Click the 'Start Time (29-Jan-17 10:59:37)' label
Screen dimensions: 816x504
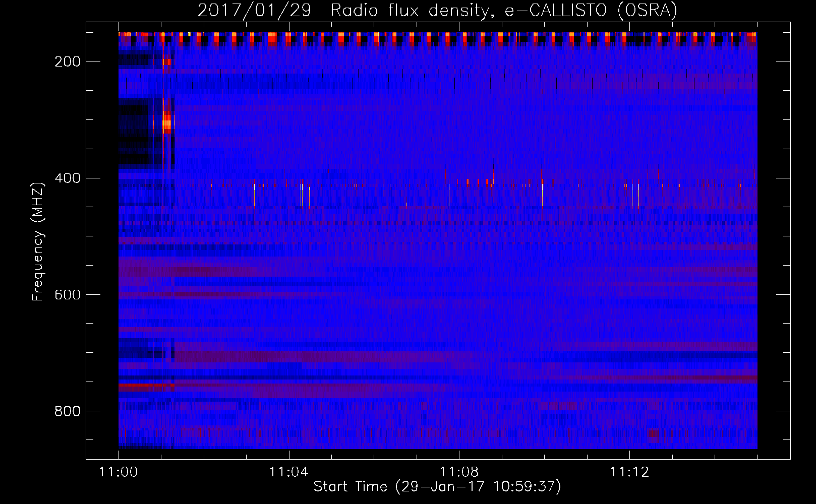437,487
